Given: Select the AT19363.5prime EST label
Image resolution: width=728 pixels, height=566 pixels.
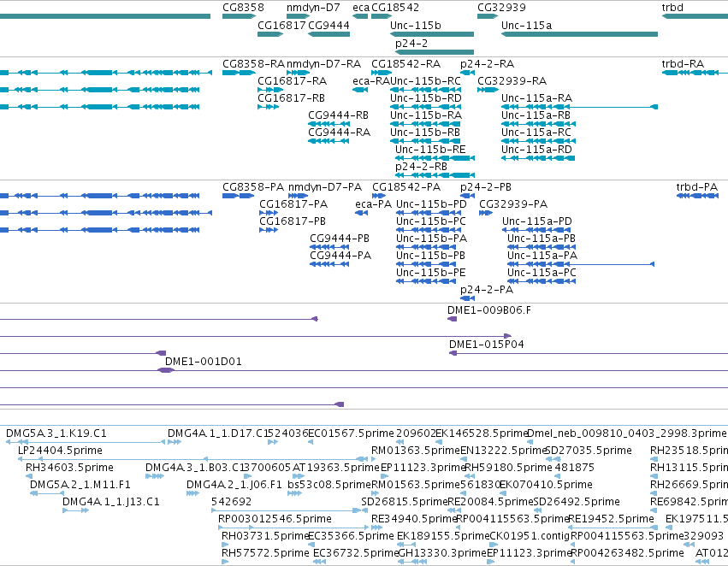Looking at the screenshot, I should click(336, 468).
